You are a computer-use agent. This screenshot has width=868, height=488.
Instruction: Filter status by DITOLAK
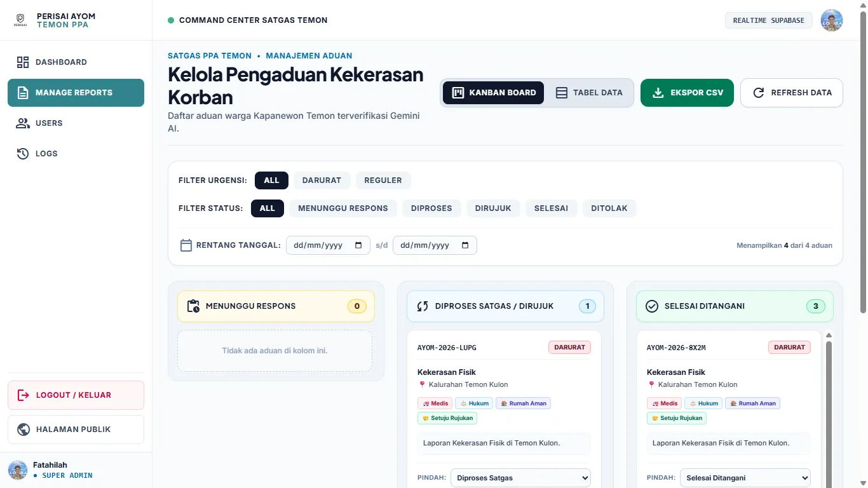click(609, 208)
